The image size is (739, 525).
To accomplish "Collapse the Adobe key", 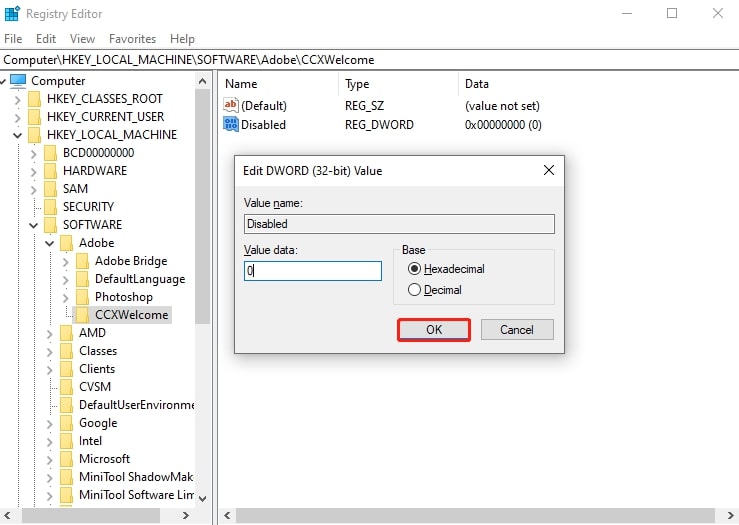I will (x=49, y=243).
